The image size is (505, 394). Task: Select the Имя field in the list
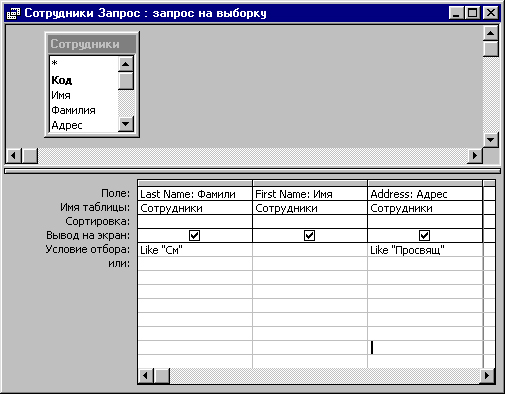pos(83,95)
